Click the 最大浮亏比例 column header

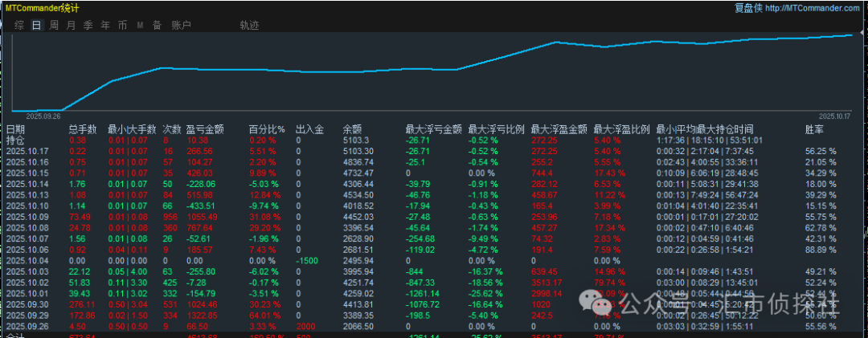click(x=496, y=129)
